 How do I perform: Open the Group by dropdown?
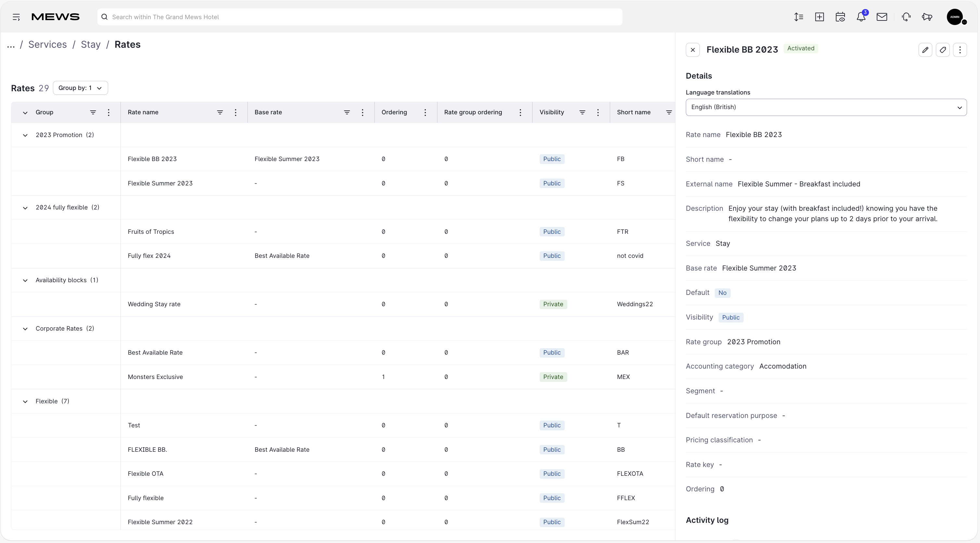pos(80,88)
